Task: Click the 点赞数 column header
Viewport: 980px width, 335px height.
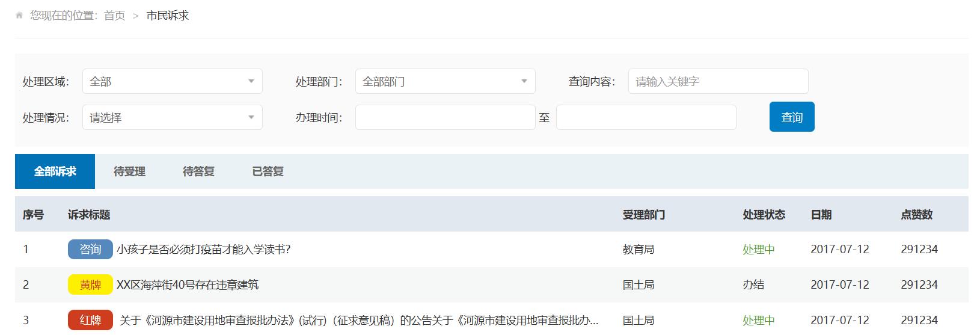Action: pos(916,215)
